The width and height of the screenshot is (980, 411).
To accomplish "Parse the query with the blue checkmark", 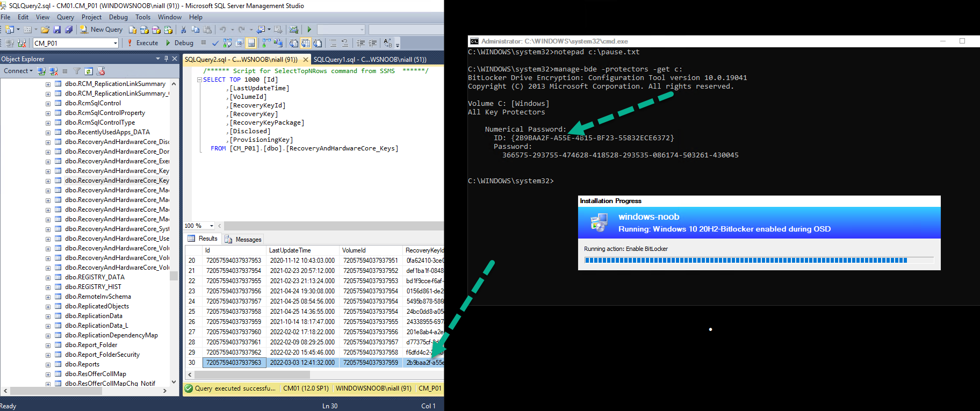I will coord(215,43).
